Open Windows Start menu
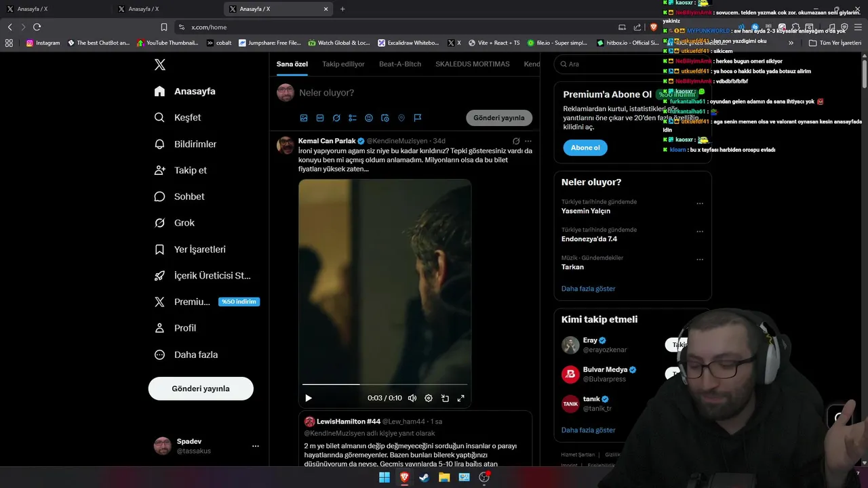Screen dimensions: 868x488 [384, 477]
